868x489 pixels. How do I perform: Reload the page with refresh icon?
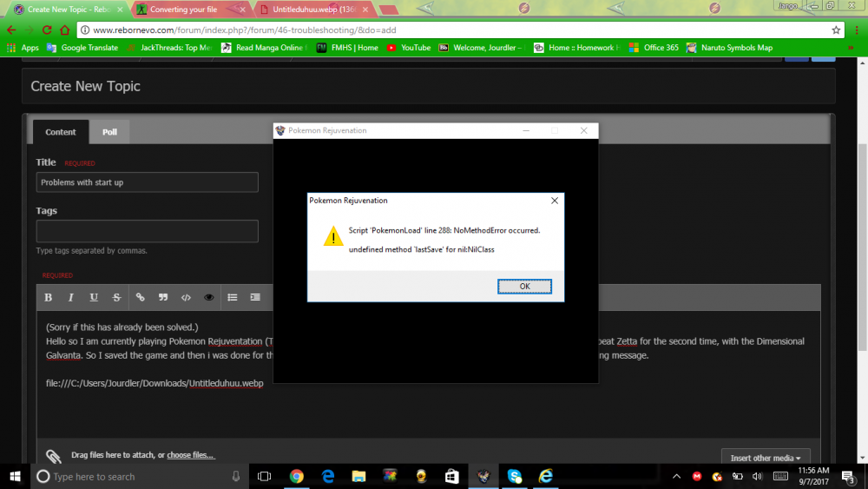tap(47, 30)
